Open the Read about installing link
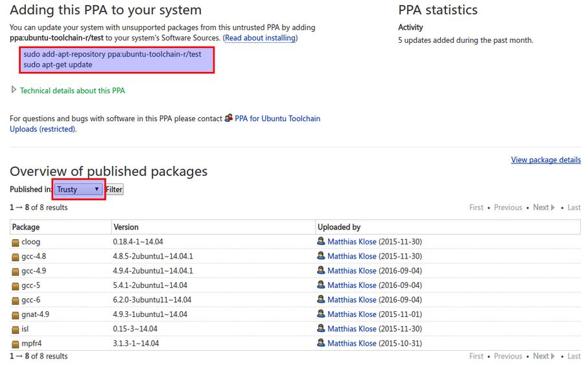 click(260, 38)
